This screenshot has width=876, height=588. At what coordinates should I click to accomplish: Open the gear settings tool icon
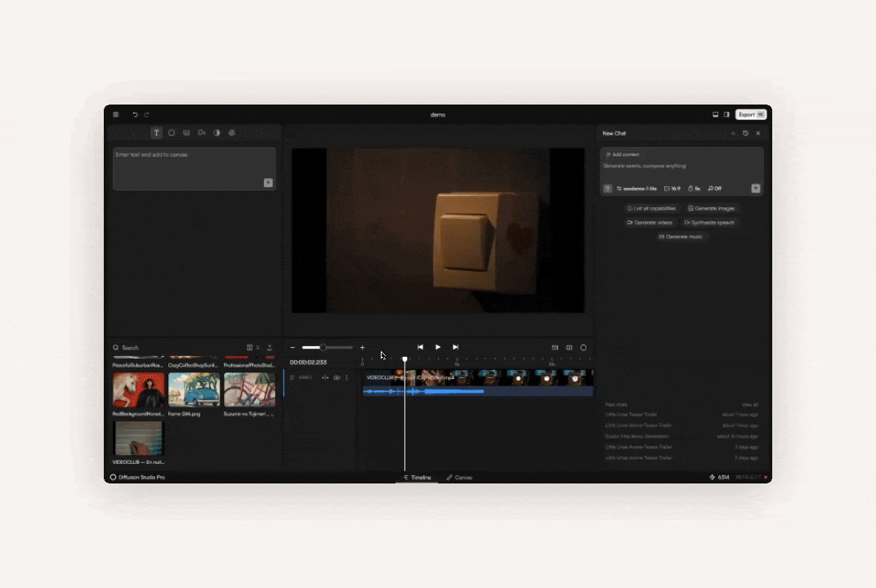coord(232,133)
